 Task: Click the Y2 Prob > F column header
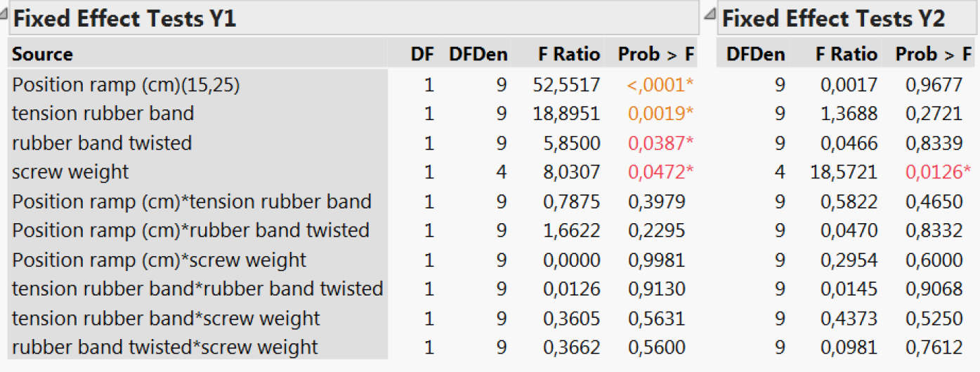[x=933, y=54]
